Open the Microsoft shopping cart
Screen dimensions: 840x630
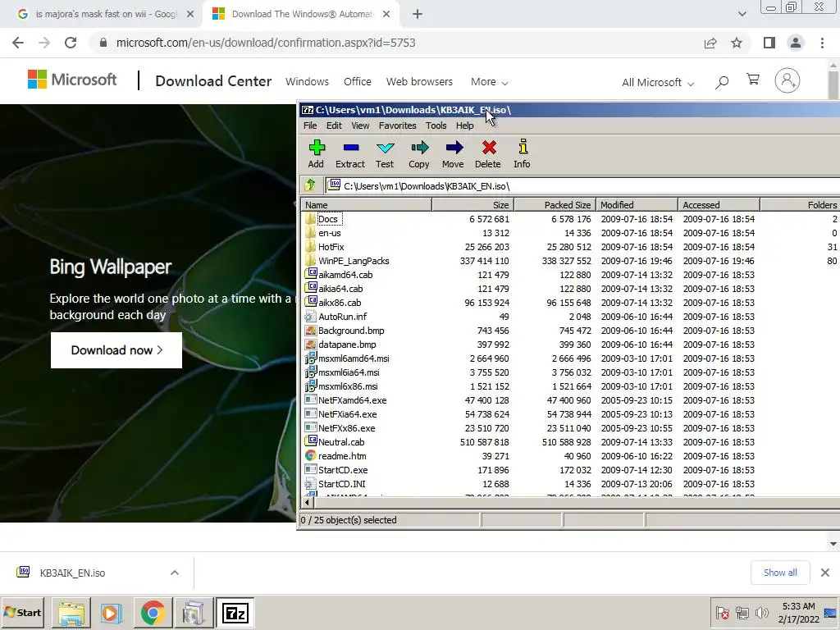[753, 80]
